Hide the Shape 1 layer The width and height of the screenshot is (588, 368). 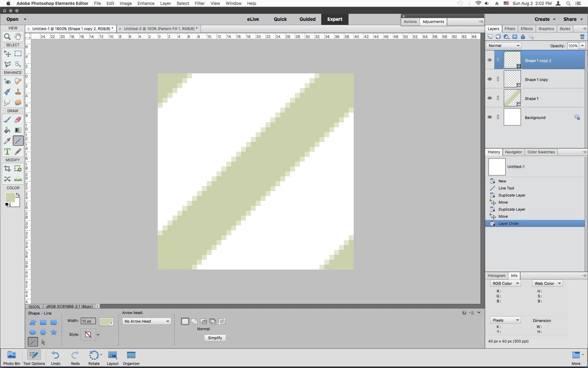[x=489, y=98]
